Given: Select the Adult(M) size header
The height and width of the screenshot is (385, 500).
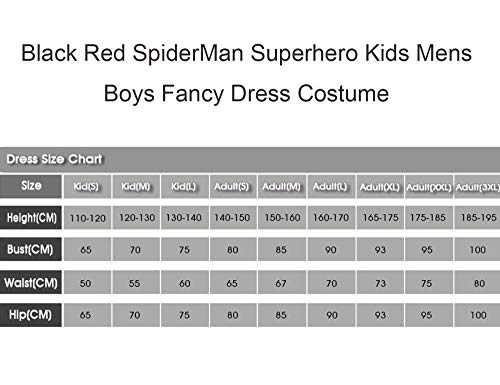Looking at the screenshot, I should coord(282,186).
